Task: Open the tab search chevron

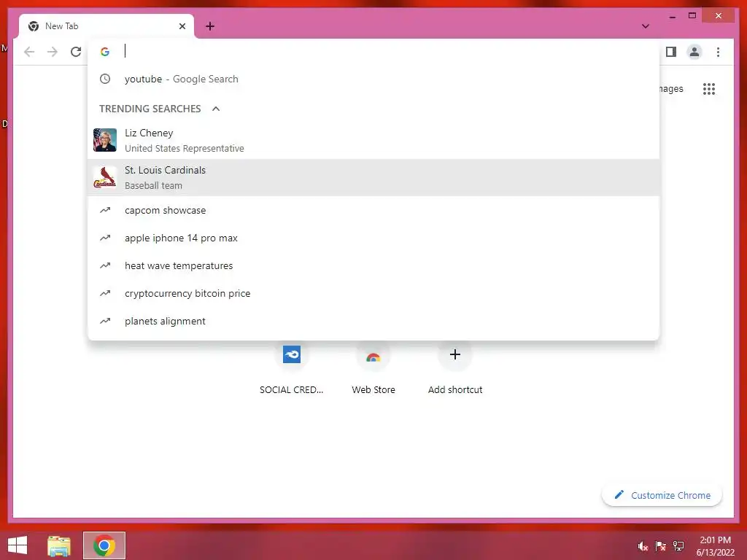Action: coord(646,26)
